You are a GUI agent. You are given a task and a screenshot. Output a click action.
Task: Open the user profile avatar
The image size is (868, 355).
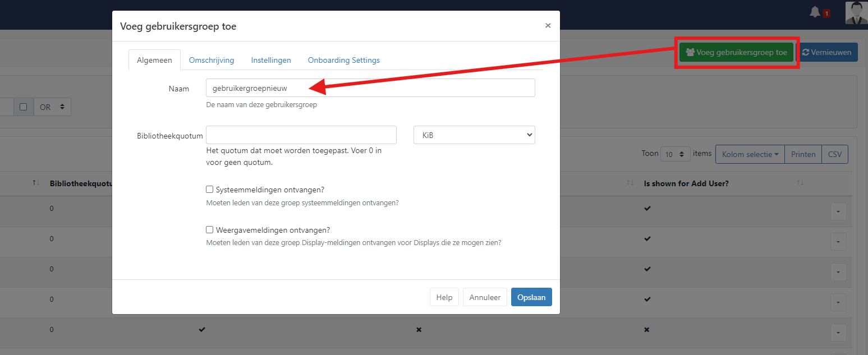tap(856, 12)
